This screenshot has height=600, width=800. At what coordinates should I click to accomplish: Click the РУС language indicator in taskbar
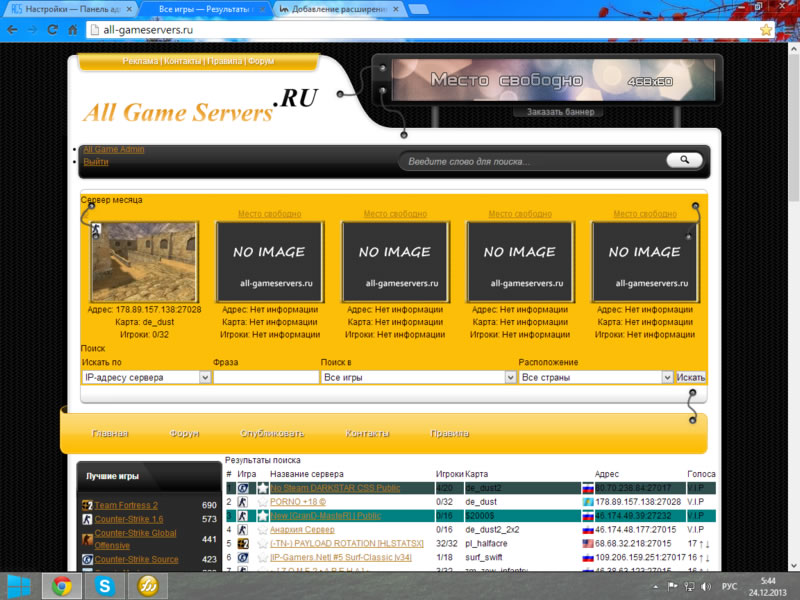click(729, 587)
